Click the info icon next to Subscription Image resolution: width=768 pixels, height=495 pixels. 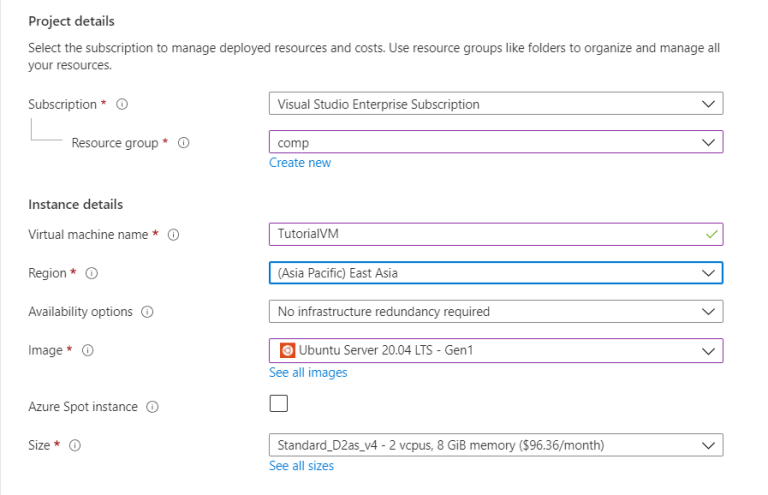coord(122,104)
